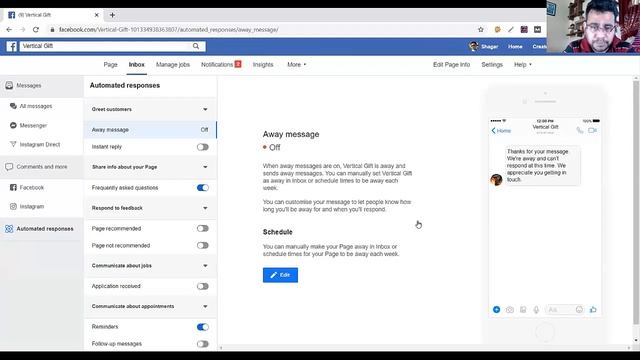Disable Frequently asked questions toggle
The width and height of the screenshot is (640, 360).
[202, 188]
